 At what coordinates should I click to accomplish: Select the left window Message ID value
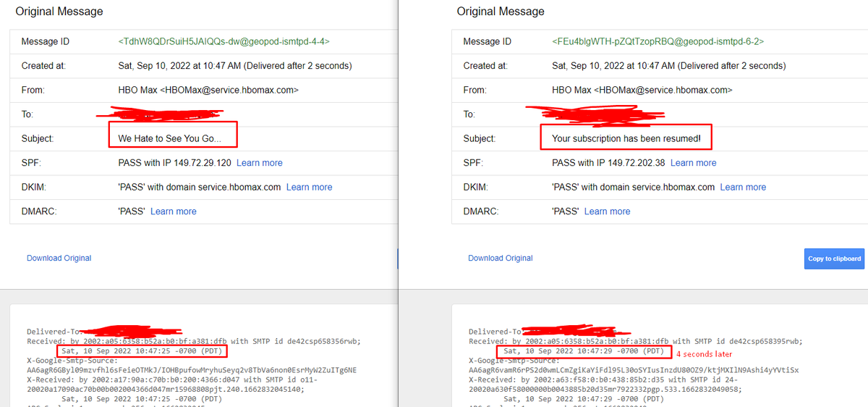(224, 41)
